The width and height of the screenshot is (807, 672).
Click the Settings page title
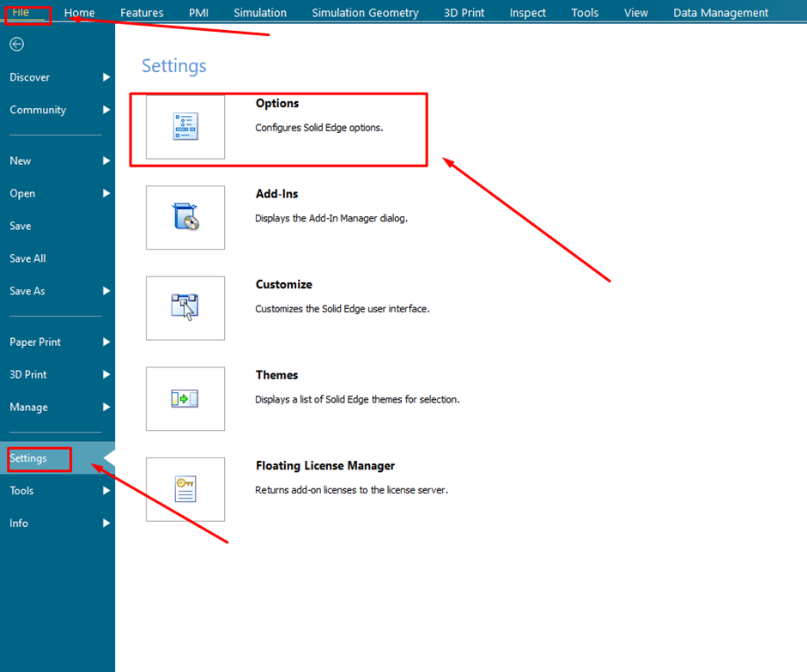coord(174,66)
